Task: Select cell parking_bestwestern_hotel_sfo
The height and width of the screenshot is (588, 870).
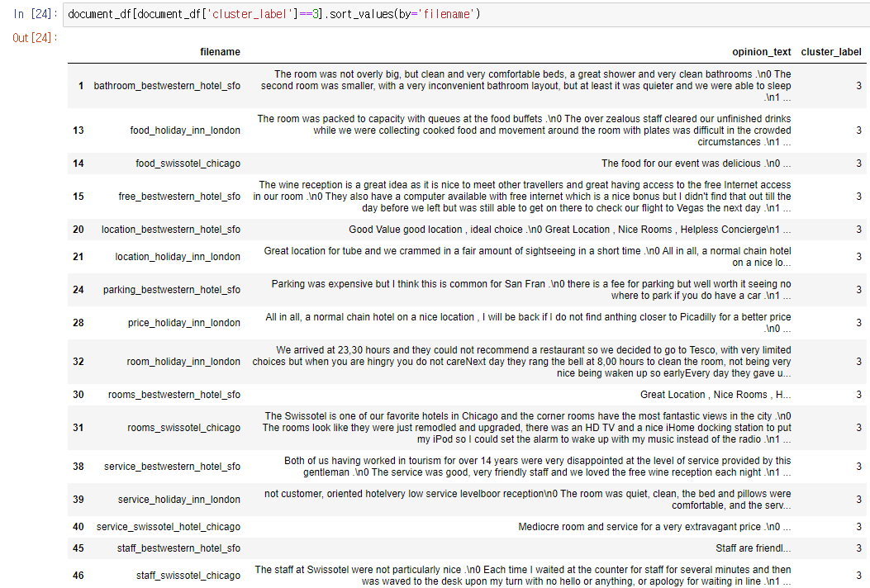Action: (x=172, y=290)
